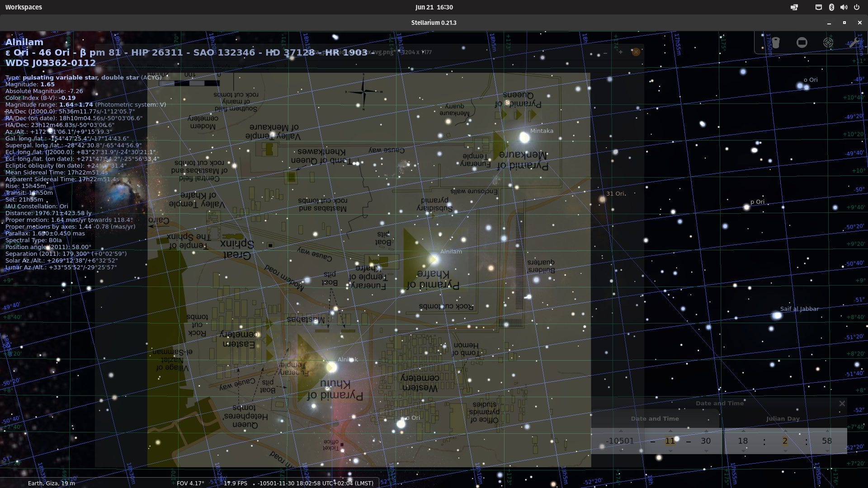The width and height of the screenshot is (868, 488).
Task: Increase the day 30 with up arrow
Action: click(x=706, y=431)
